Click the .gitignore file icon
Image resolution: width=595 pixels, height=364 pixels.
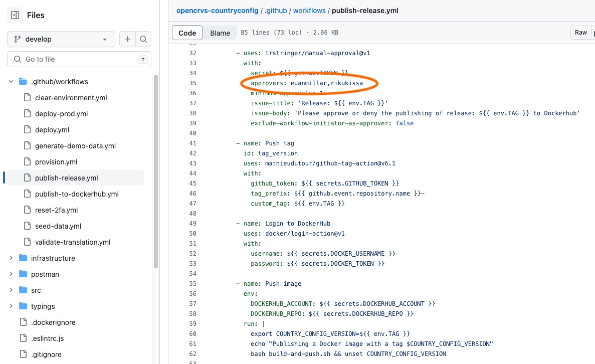point(23,354)
